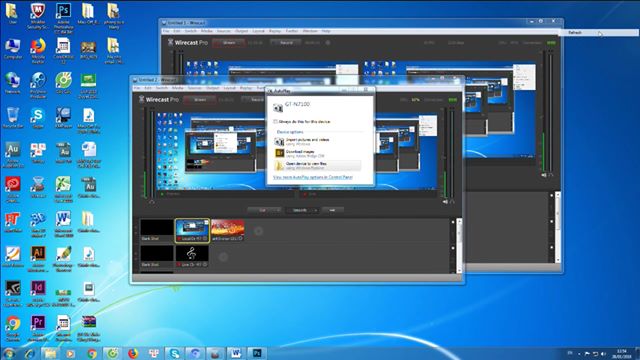The image size is (640, 360).
Task: Open Skype from the taskbar
Action: point(174,353)
